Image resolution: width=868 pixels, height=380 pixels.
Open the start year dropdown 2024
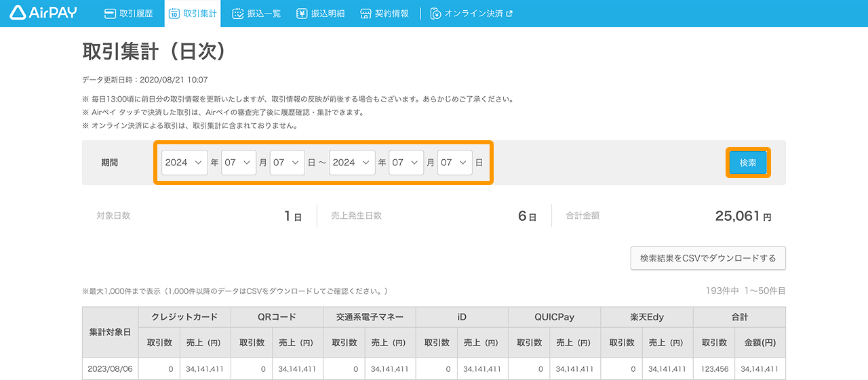[x=184, y=163]
